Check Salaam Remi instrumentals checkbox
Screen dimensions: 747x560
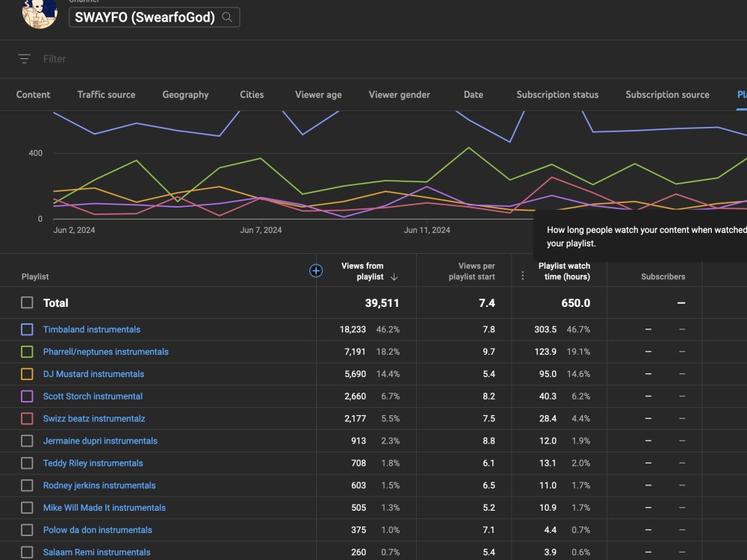pyautogui.click(x=27, y=553)
